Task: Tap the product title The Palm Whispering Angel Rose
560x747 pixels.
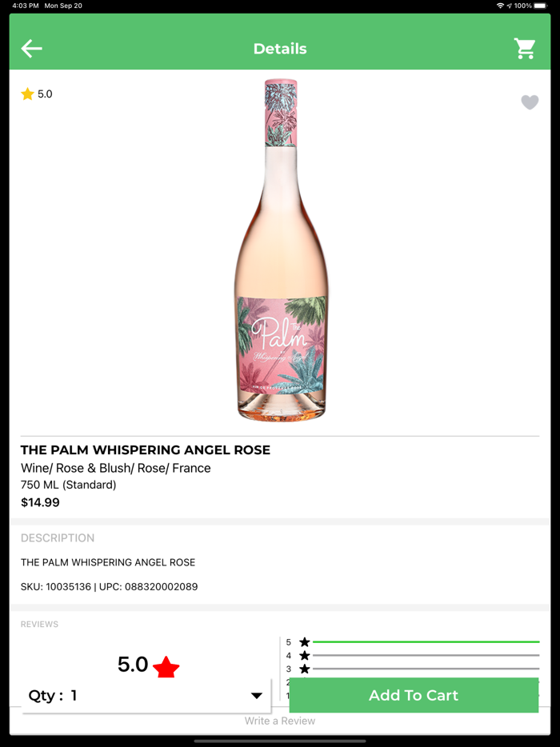Action: tap(146, 450)
